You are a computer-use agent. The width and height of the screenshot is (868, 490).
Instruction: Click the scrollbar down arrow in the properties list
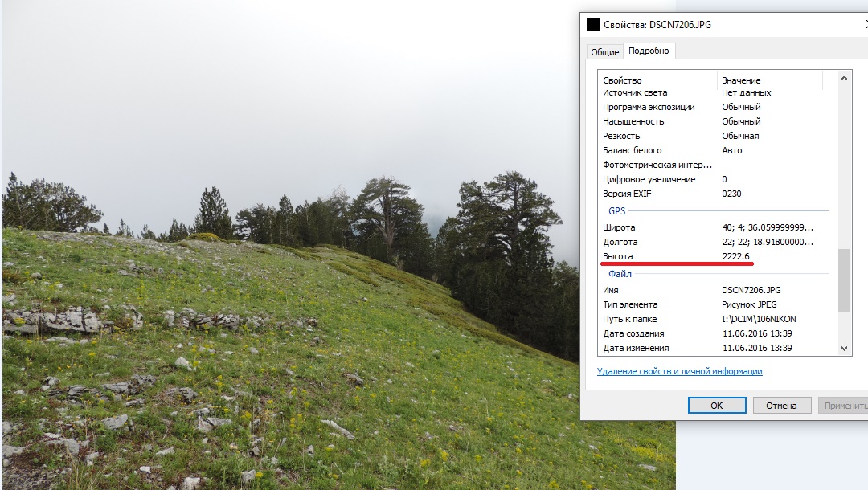point(844,348)
